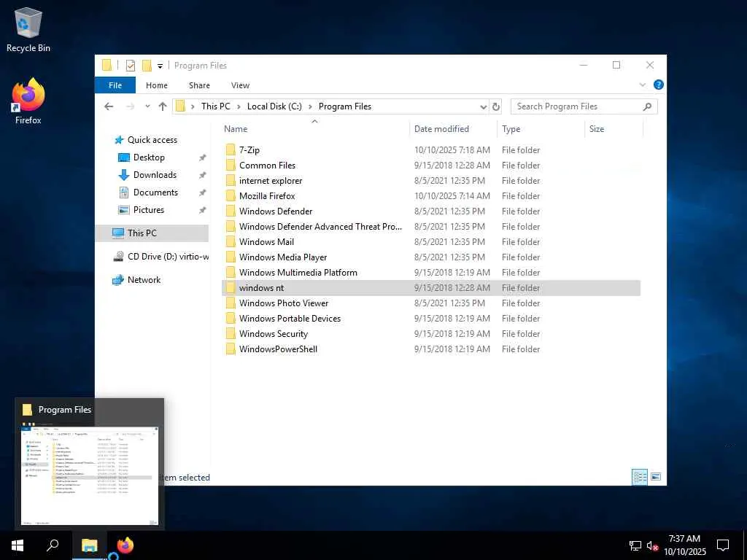Click the New folder icon in title bar

(147, 66)
